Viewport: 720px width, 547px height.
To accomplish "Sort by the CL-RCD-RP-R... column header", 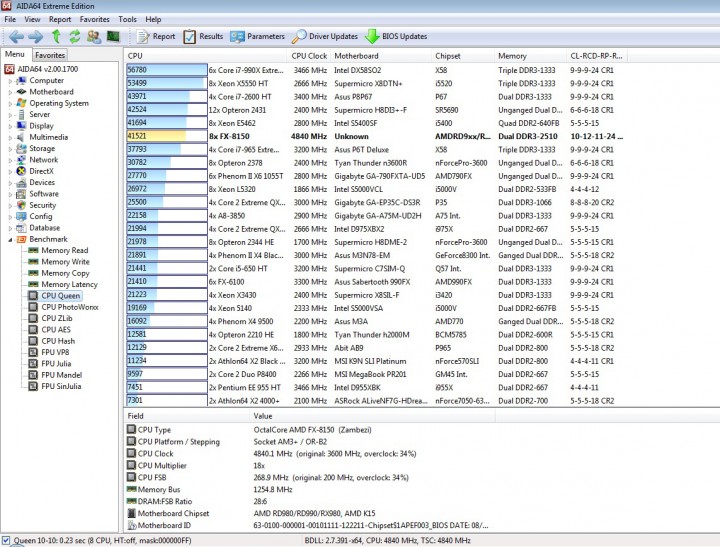I will pos(597,56).
